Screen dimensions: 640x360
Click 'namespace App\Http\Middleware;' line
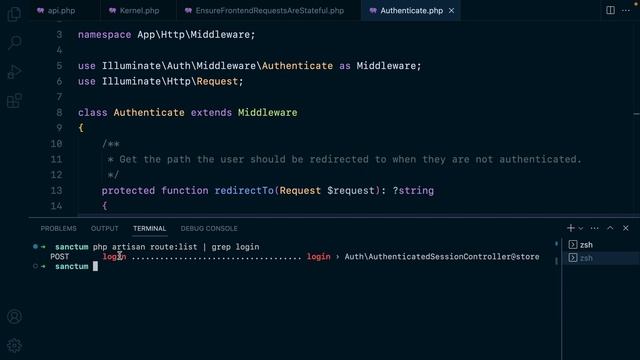(x=167, y=35)
